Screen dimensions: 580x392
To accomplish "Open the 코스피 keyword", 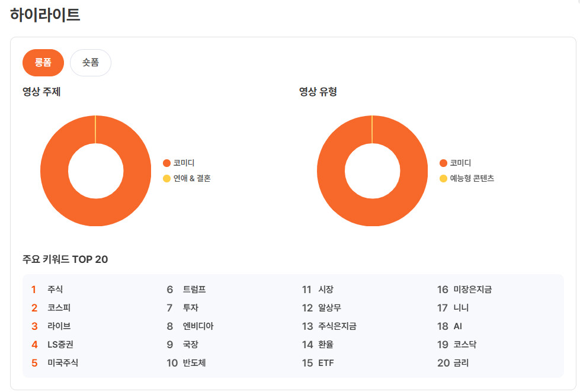I will 59,308.
